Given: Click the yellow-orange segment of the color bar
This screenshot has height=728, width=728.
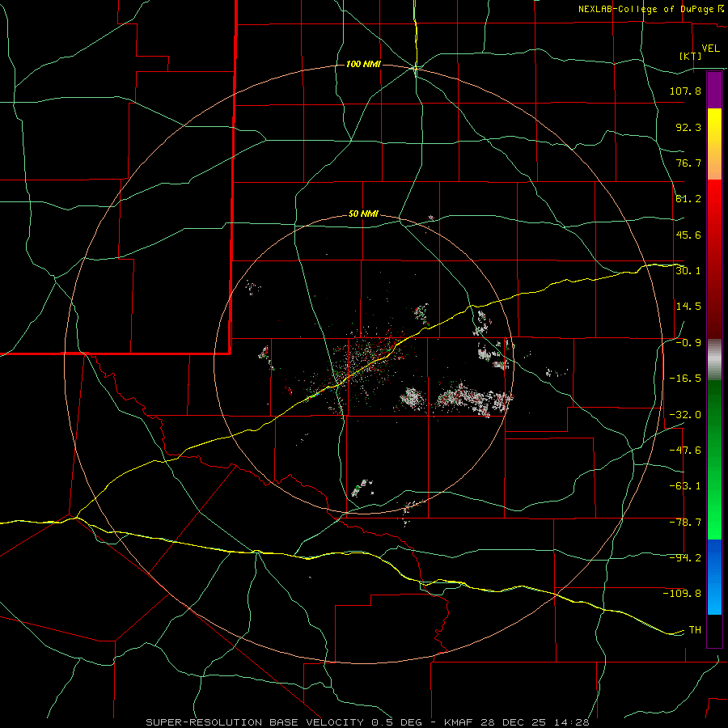Looking at the screenshot, I should click(714, 144).
